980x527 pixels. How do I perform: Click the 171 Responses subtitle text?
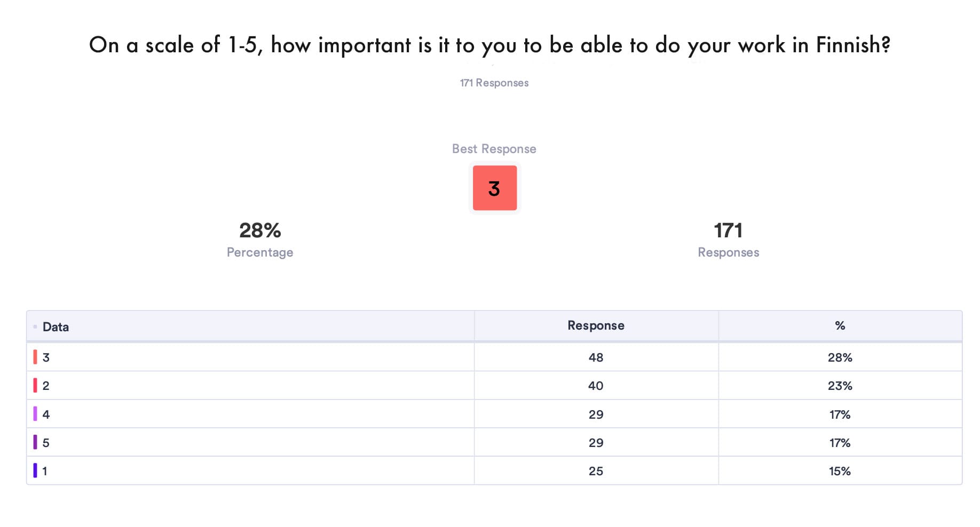pyautogui.click(x=494, y=83)
